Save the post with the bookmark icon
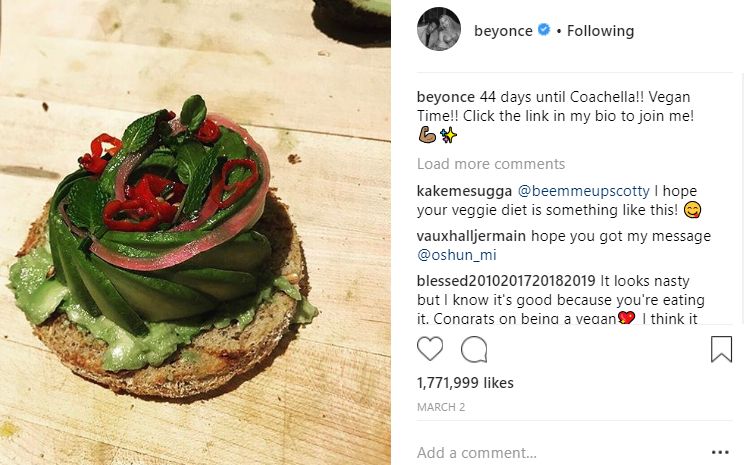744x465 pixels. point(721,349)
